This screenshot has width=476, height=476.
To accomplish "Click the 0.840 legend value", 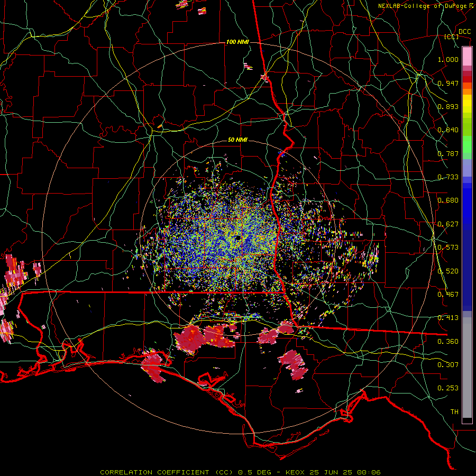I will pyautogui.click(x=448, y=130).
